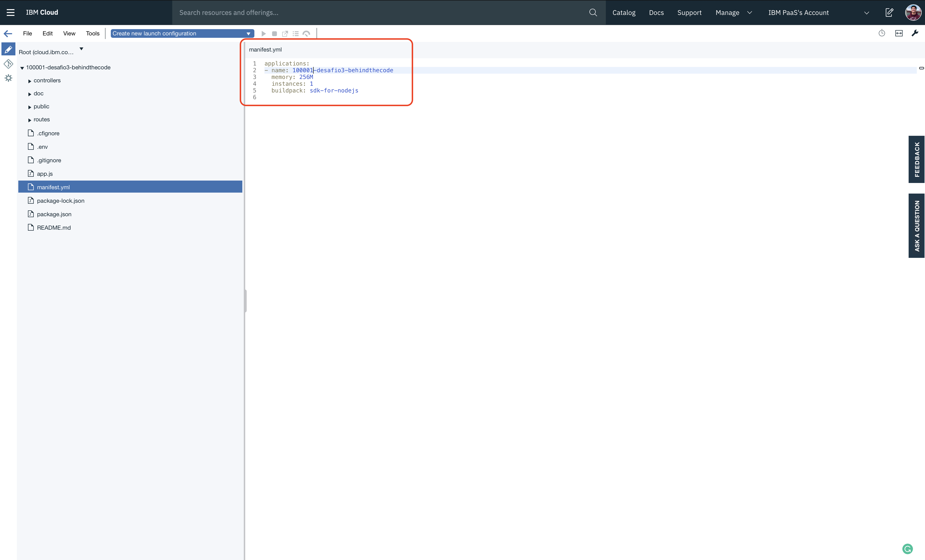Open package.json in the file tree
The height and width of the screenshot is (560, 925).
point(54,214)
